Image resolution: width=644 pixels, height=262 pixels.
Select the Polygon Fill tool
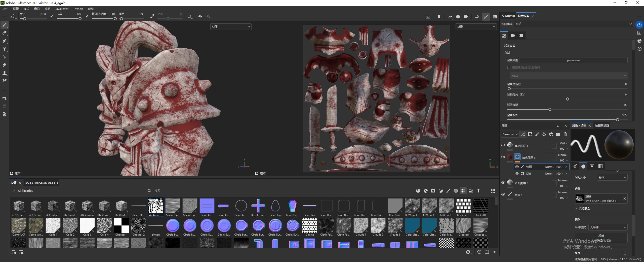(4, 57)
